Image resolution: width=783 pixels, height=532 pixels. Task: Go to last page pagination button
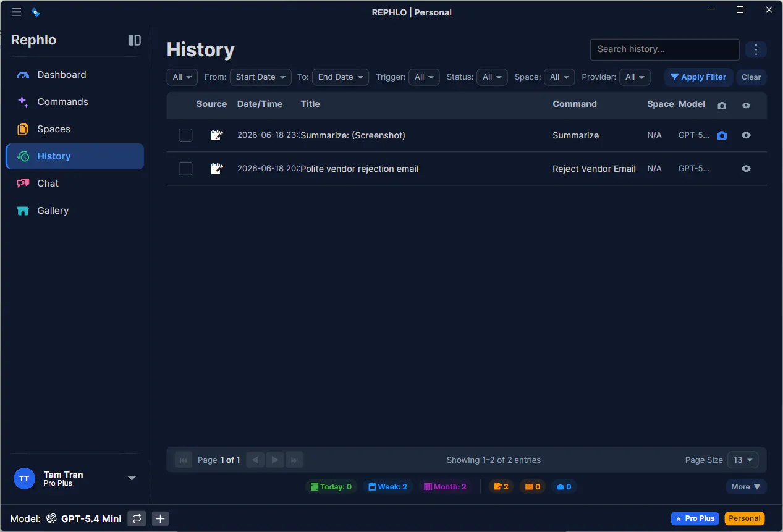pos(294,460)
